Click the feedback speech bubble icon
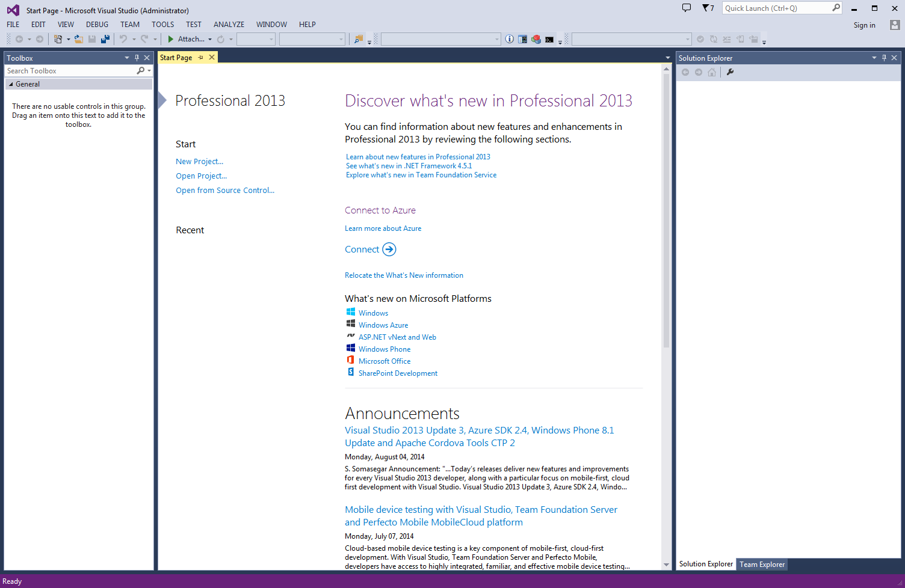Screen dimensions: 905x588 (x=687, y=8)
